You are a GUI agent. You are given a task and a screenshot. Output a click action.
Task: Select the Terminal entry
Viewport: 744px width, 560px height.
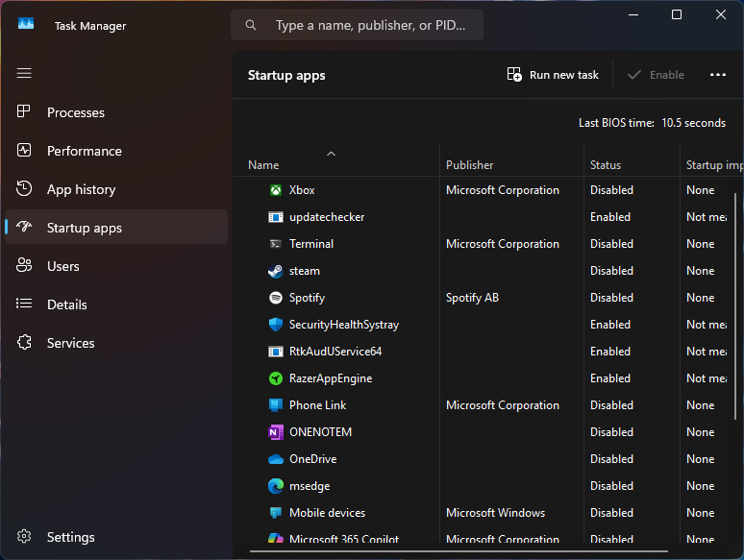click(311, 244)
